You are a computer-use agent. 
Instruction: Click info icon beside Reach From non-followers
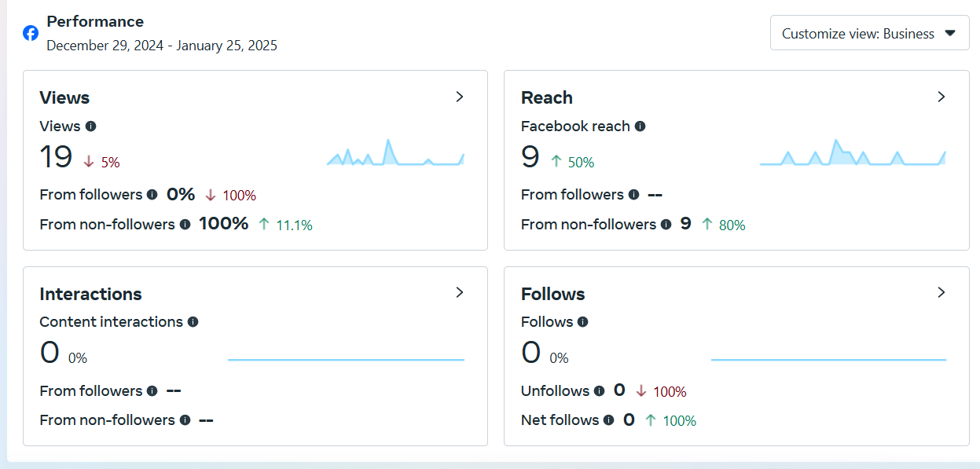pyautogui.click(x=666, y=225)
